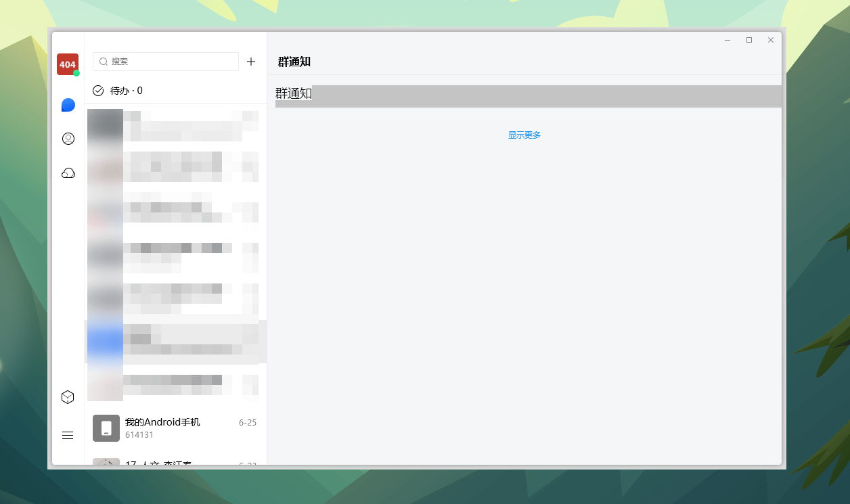
Task: Click the magnifier icon in search box
Action: coord(104,62)
